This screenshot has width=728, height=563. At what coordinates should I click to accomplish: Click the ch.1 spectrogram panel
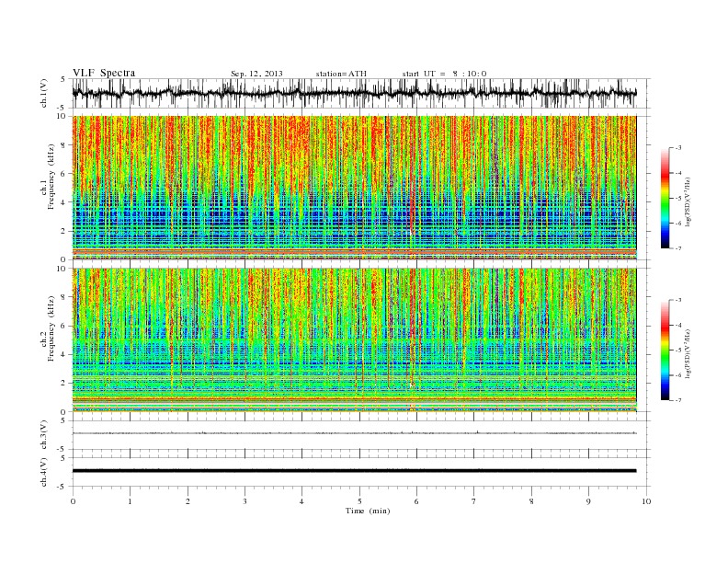click(354, 188)
